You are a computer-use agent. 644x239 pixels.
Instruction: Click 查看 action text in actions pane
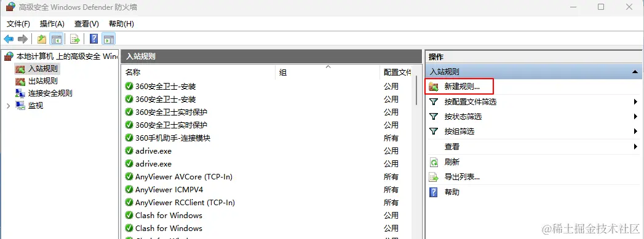452,146
